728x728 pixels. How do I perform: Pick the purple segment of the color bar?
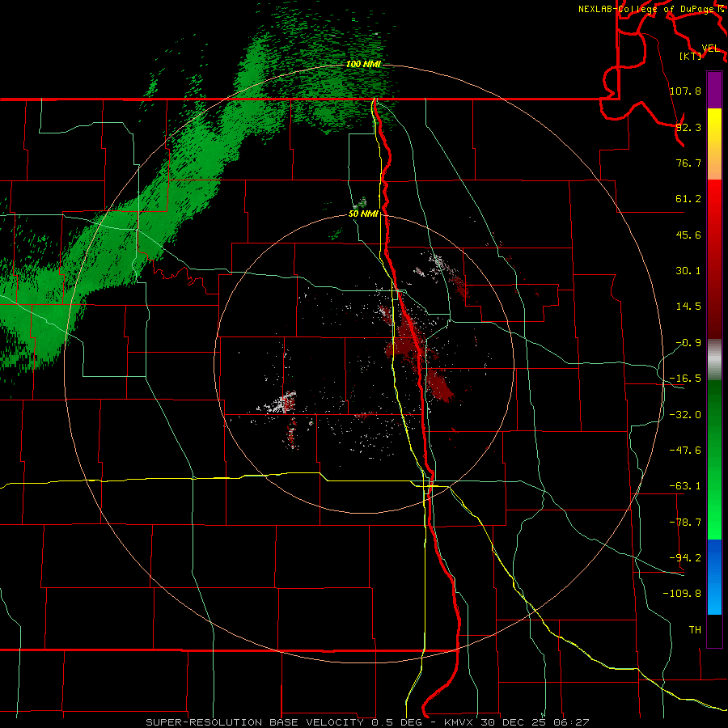coord(714,90)
